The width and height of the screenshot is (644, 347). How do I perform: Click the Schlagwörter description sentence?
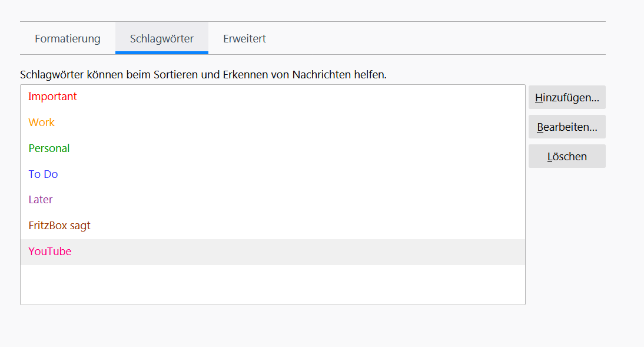(x=203, y=75)
